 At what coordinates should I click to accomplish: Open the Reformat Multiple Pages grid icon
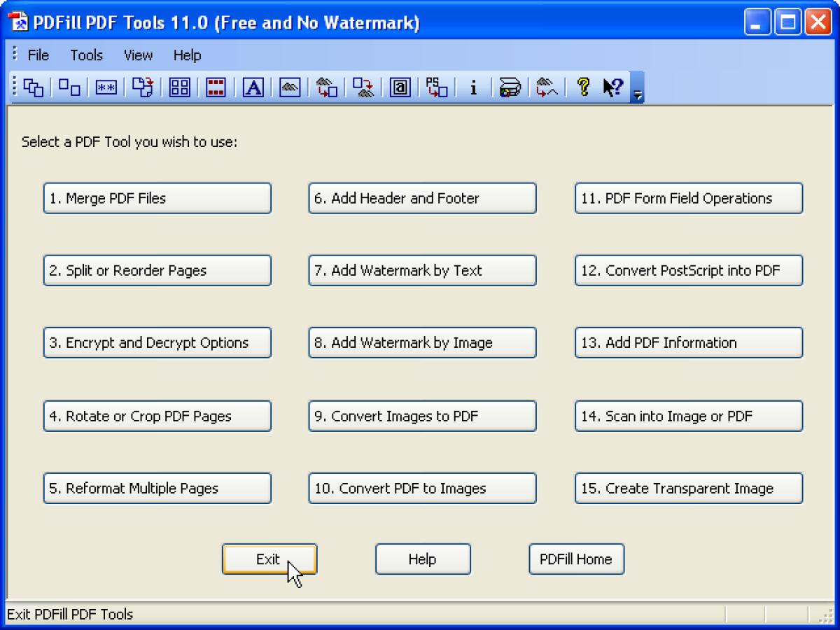tap(178, 87)
